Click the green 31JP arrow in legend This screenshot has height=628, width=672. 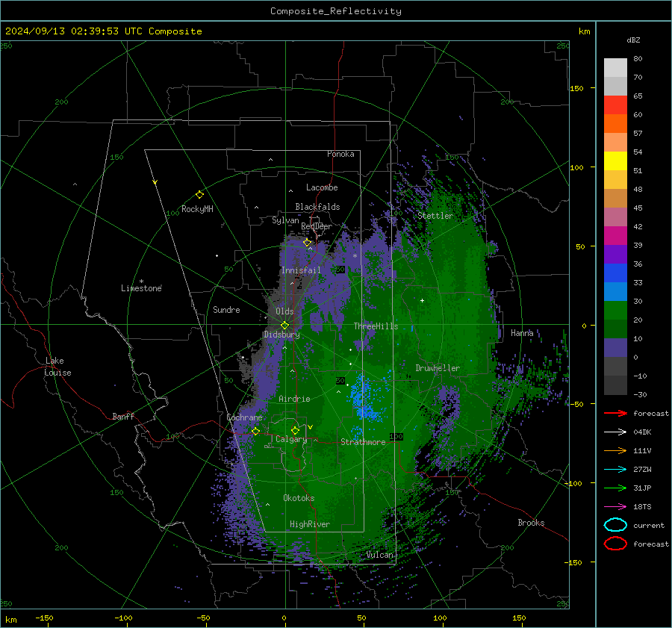[615, 488]
